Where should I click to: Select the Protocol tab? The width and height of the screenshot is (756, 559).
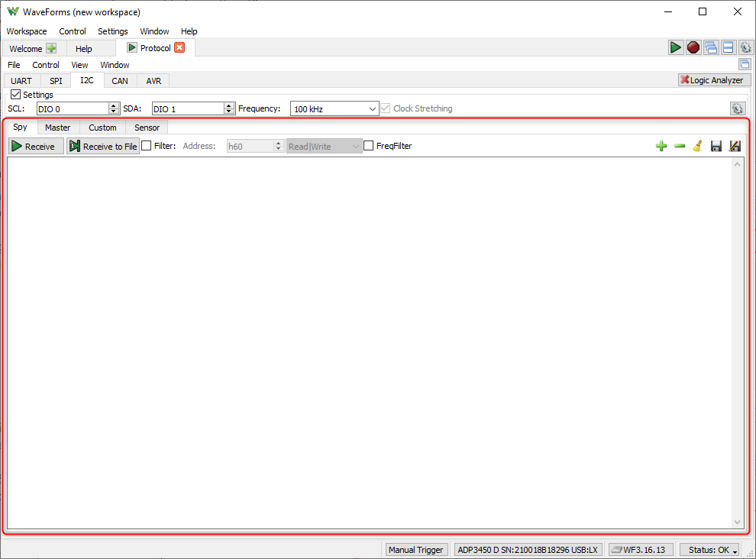pos(155,48)
